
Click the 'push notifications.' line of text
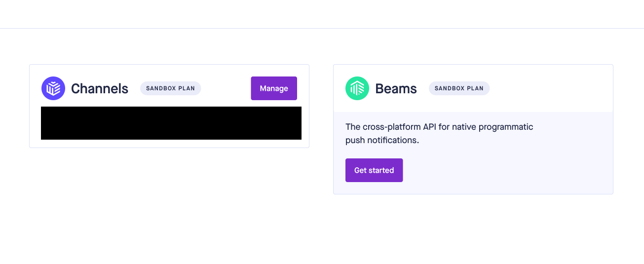click(x=382, y=140)
